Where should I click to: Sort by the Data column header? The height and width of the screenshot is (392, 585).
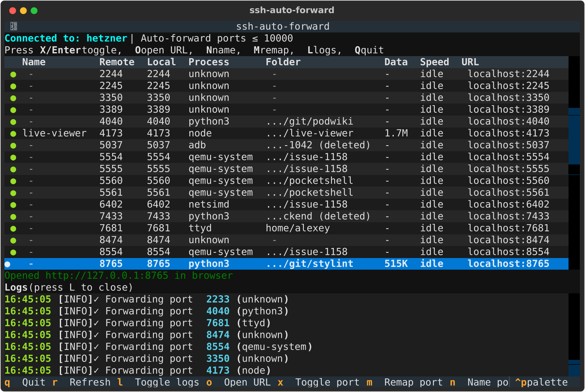pos(396,62)
